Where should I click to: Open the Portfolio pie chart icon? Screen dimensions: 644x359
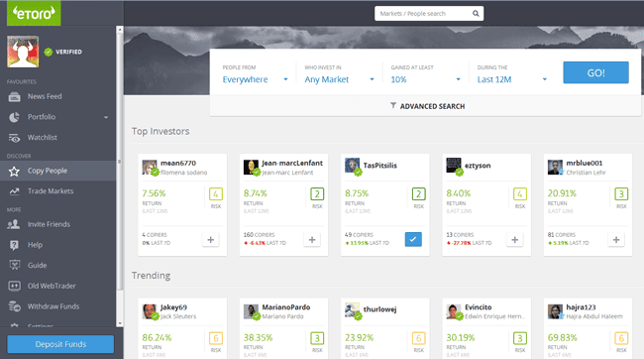15,117
